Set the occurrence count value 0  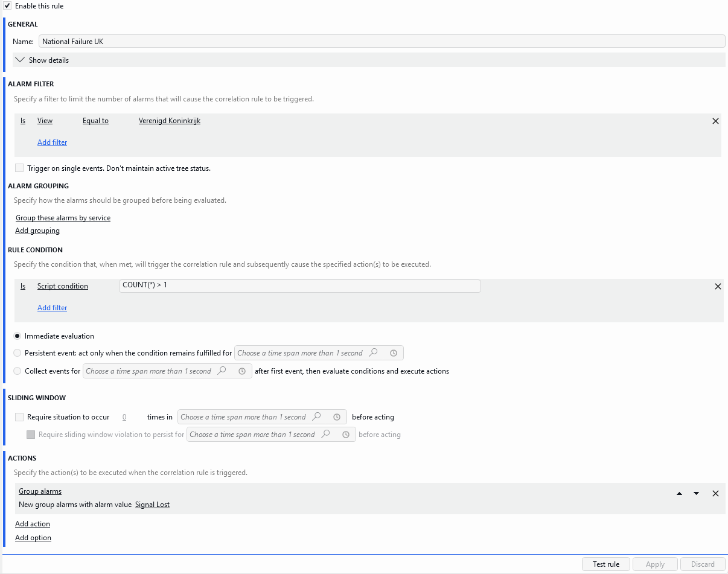tap(124, 417)
